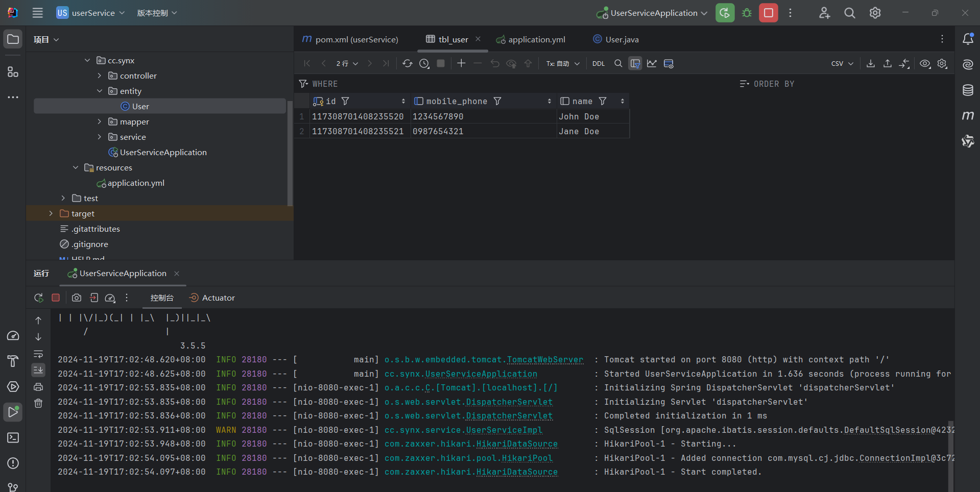Viewport: 980px width, 492px height.
Task: Open the Maven tool window
Action: (x=968, y=116)
